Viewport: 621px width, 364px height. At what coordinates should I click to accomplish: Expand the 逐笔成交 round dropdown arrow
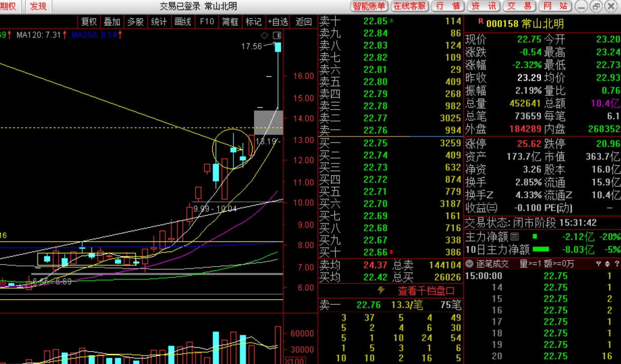(470, 264)
